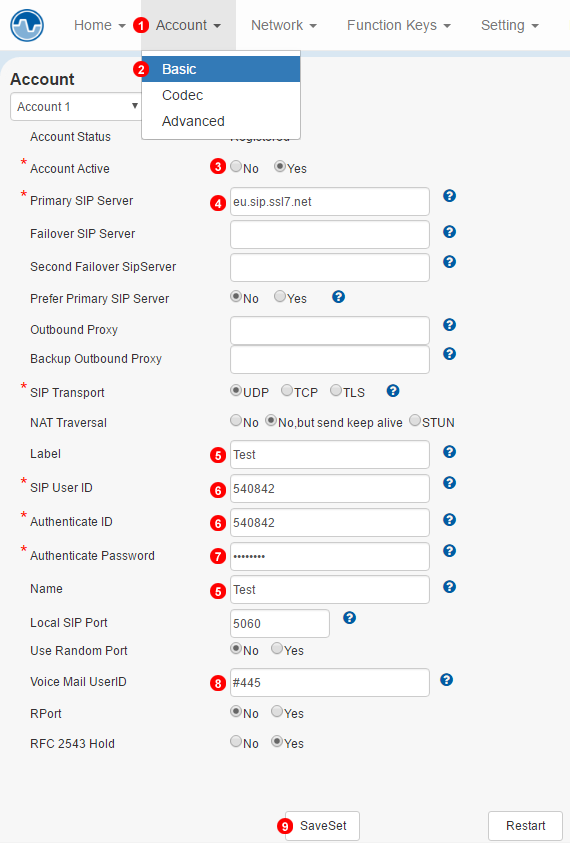This screenshot has height=843, width=570.
Task: Click help icon next to SIP Transport options
Action: [x=393, y=391]
